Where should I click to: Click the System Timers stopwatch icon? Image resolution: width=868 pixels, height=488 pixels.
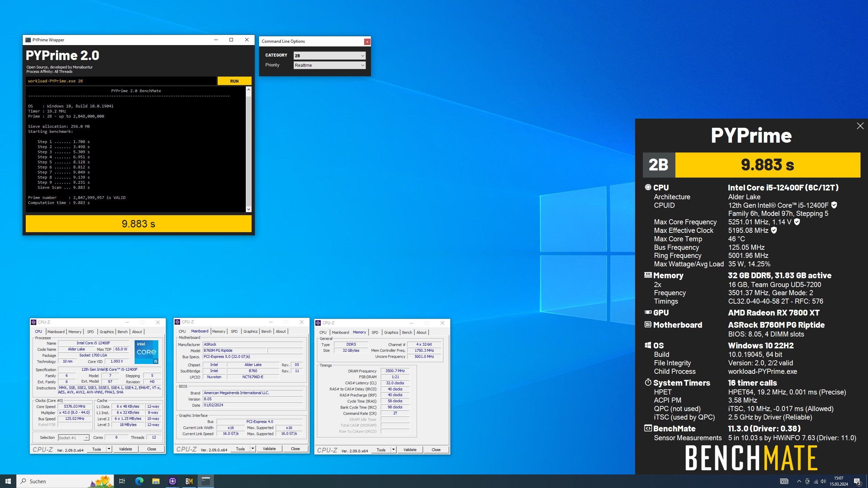pyautogui.click(x=648, y=382)
